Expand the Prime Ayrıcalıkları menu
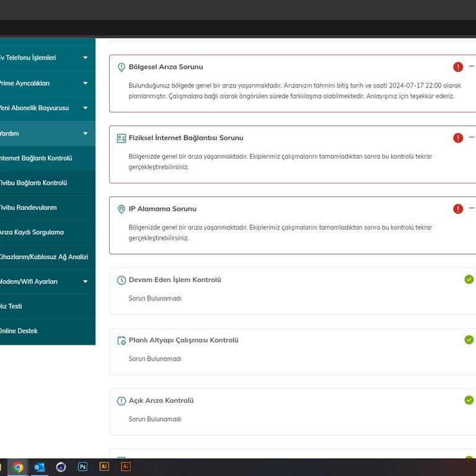This screenshot has height=476, width=476. (85, 83)
